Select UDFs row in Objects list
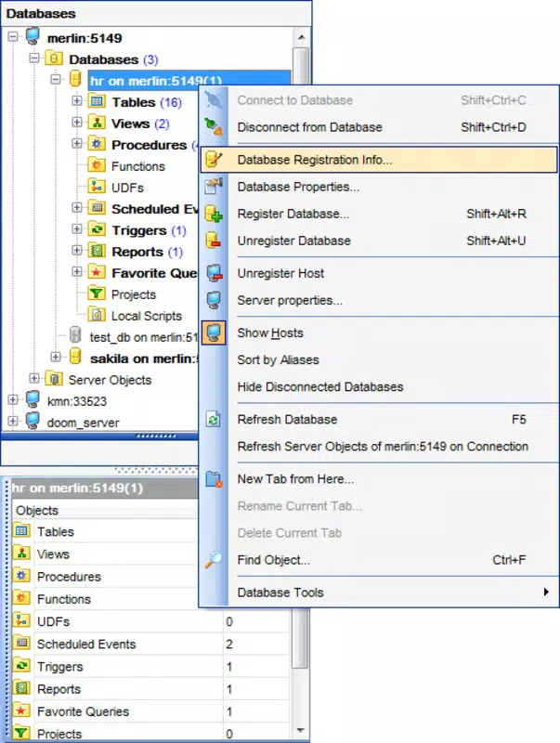 click(x=150, y=621)
